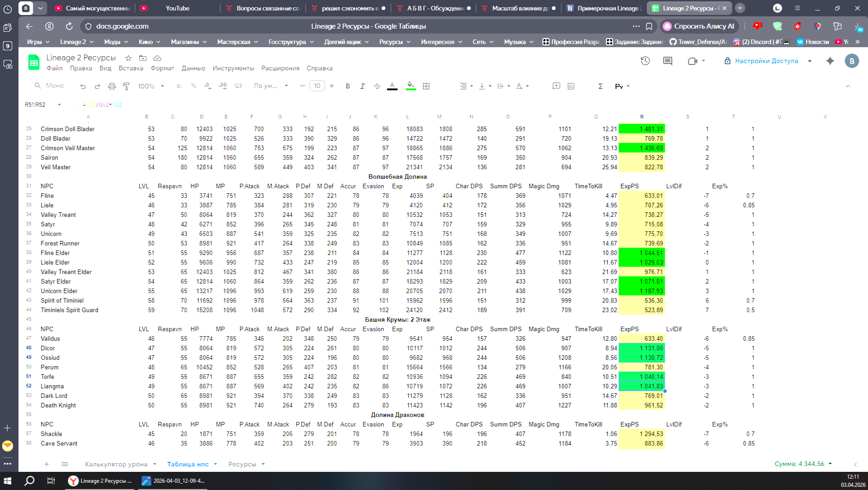868x490 pixels.
Task: Print the spreadsheet using the printer icon
Action: click(112, 86)
